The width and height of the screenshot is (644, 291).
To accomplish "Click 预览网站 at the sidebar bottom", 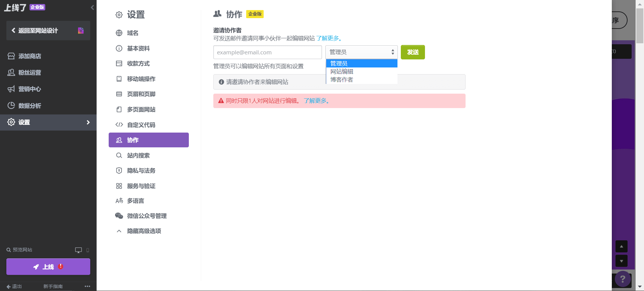I will 19,250.
